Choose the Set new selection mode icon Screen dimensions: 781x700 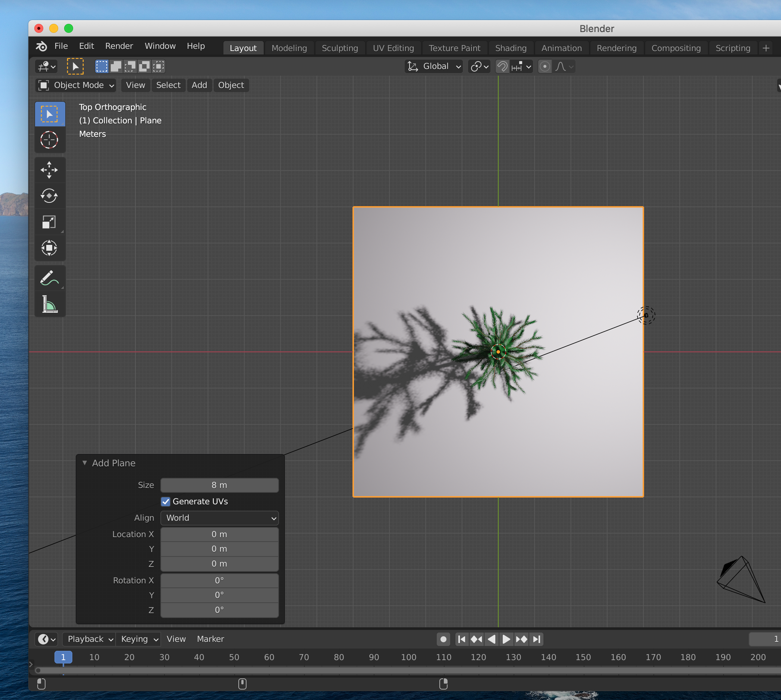(102, 67)
